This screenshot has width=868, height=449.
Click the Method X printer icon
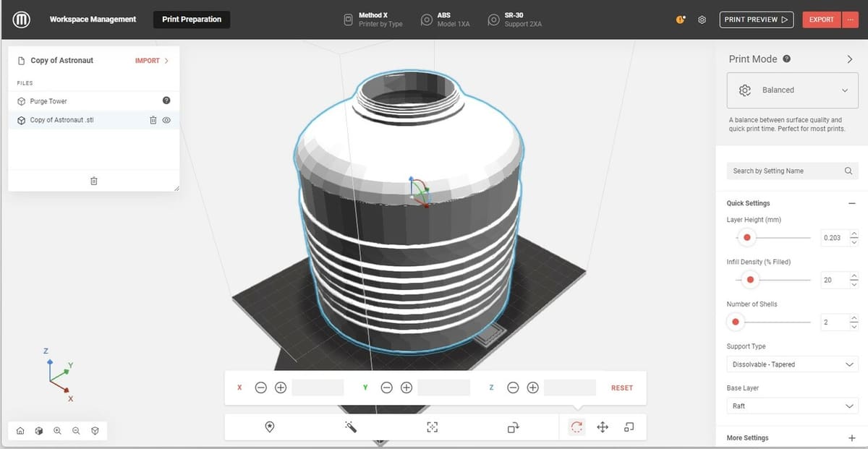point(348,20)
